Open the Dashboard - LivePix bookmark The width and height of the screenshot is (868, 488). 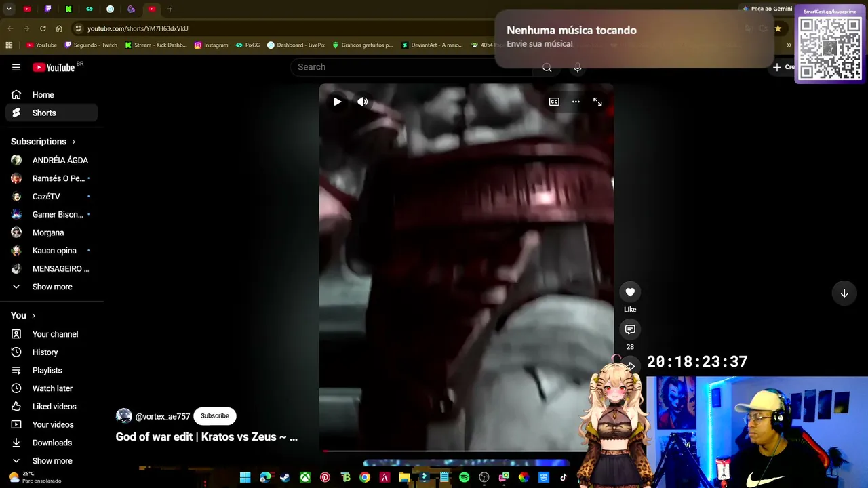click(x=296, y=45)
